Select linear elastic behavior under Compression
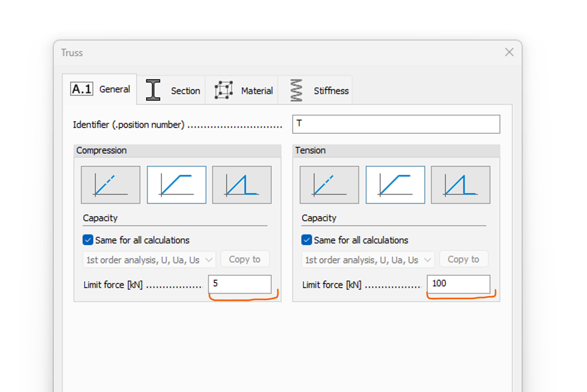 click(110, 185)
